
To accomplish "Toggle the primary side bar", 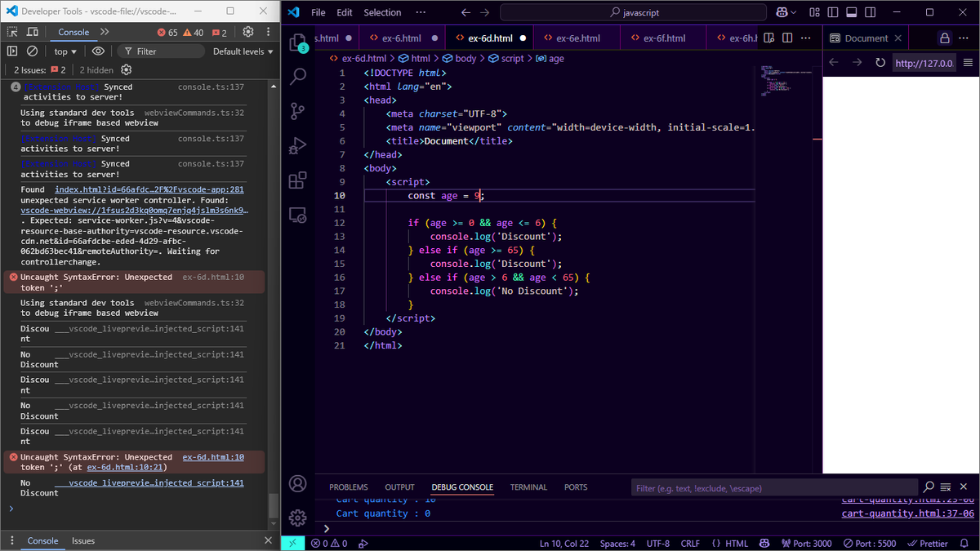I will [x=832, y=12].
